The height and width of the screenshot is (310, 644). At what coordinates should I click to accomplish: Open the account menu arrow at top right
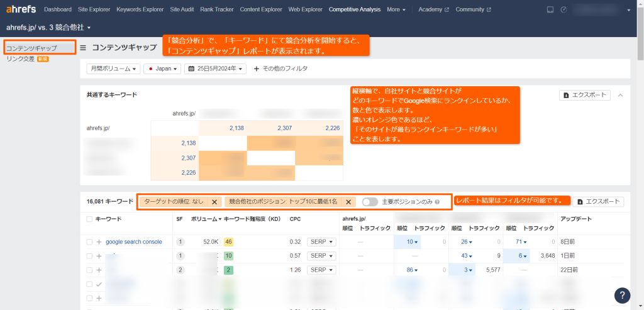[x=629, y=10]
